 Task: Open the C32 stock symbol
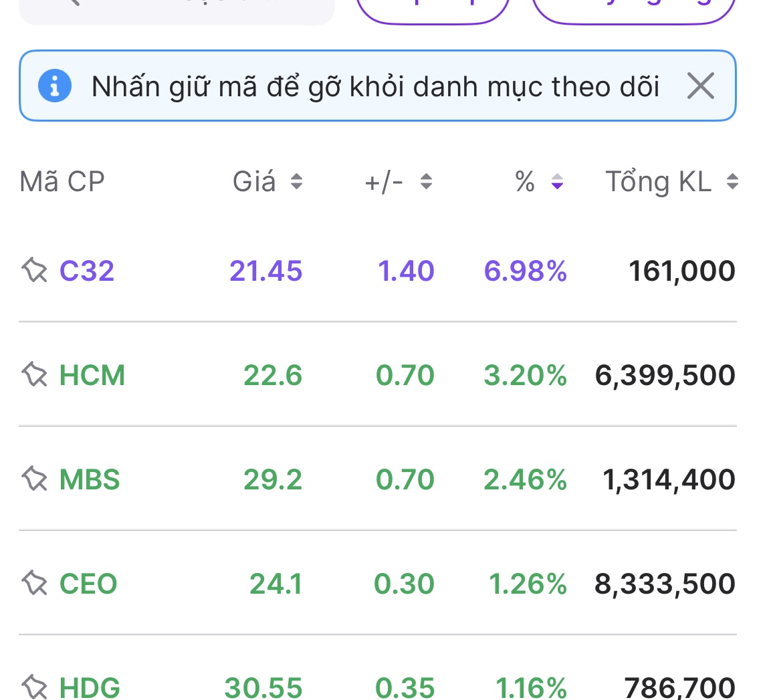(x=87, y=271)
